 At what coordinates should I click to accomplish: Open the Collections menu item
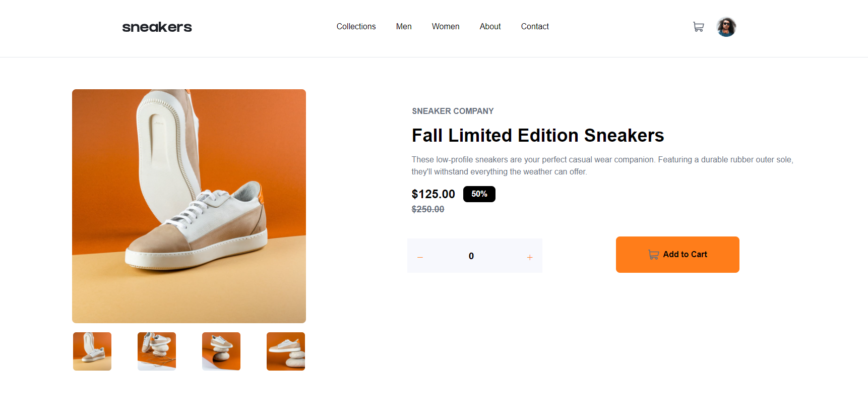(x=356, y=27)
